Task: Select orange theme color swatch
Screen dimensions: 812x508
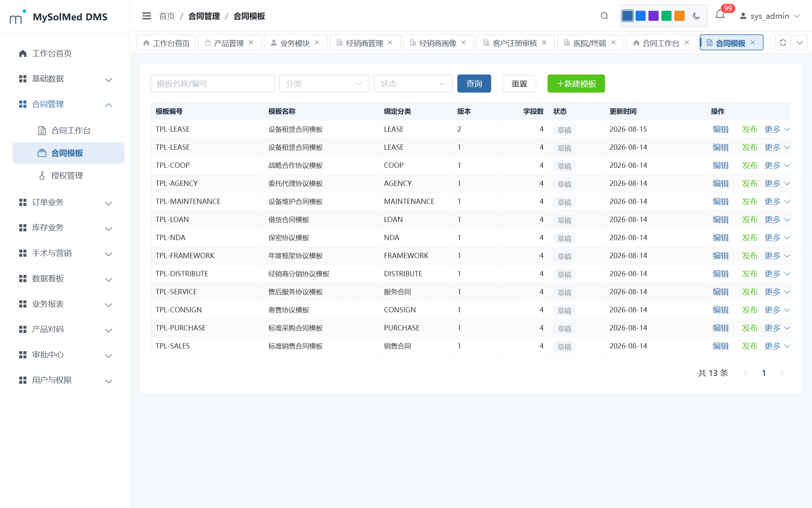Action: [x=679, y=16]
